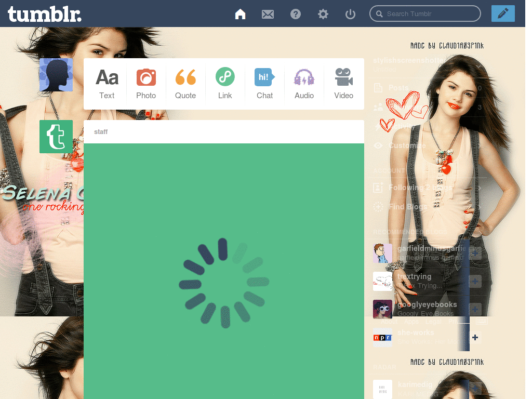Open Tumblr account settings gear
The height and width of the screenshot is (399, 532).
(323, 14)
